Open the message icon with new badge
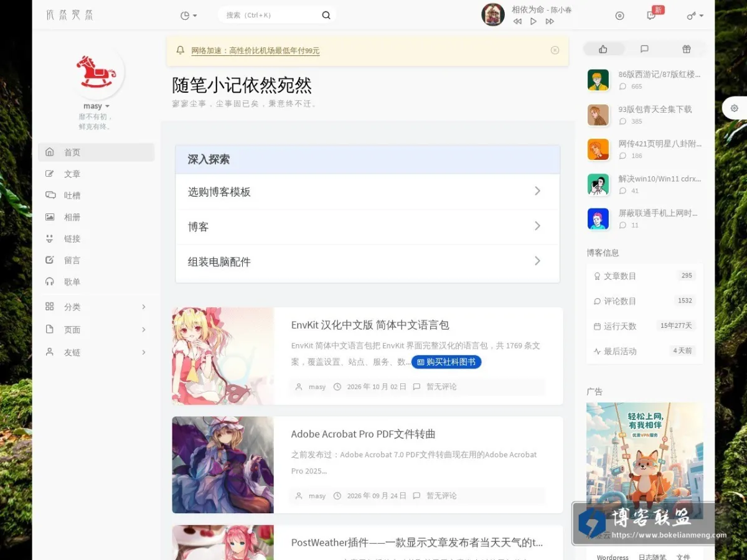747x560 pixels. pos(651,16)
